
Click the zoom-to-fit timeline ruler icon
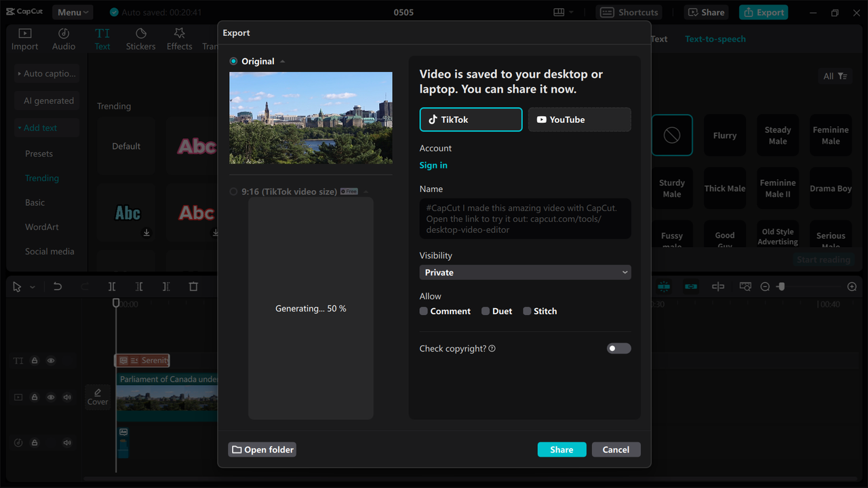coord(745,286)
